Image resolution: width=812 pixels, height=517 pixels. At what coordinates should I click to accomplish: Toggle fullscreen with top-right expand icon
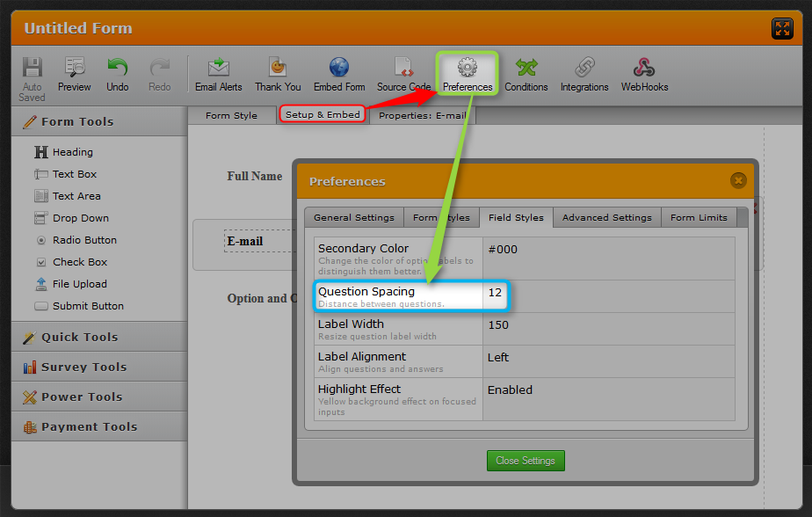tap(781, 29)
